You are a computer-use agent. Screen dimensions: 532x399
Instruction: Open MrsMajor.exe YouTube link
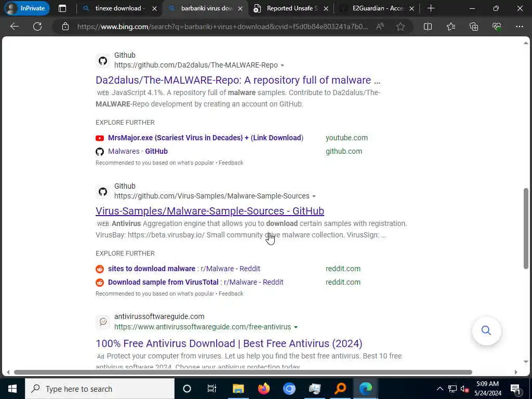[x=206, y=138]
